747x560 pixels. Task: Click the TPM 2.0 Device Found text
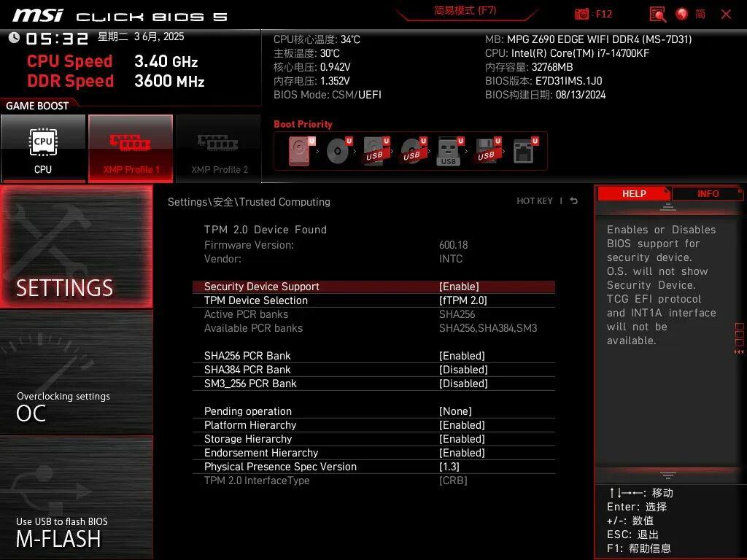[x=266, y=230]
